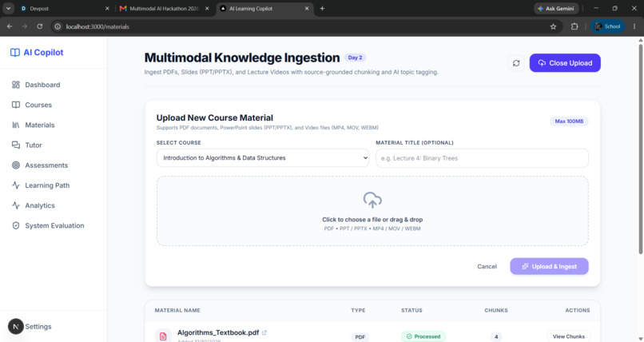Click the Learning Path pulse icon
The height and width of the screenshot is (342, 644).
coord(16,185)
